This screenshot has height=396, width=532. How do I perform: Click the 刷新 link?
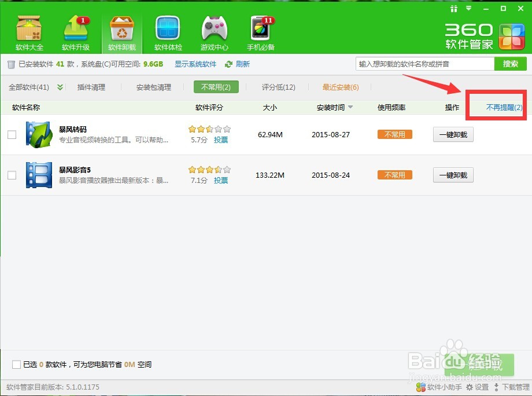coord(243,64)
